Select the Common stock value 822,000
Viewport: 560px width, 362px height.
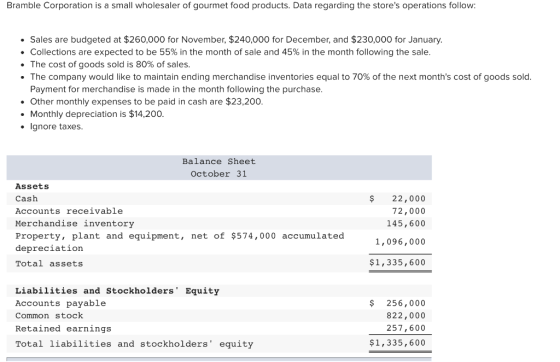(x=406, y=316)
